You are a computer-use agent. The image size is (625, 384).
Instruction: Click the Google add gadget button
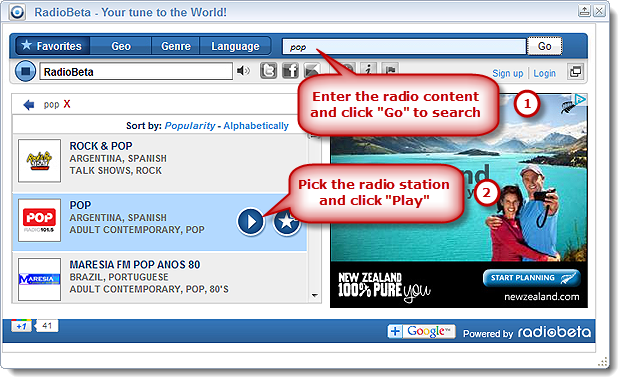pyautogui.click(x=421, y=331)
